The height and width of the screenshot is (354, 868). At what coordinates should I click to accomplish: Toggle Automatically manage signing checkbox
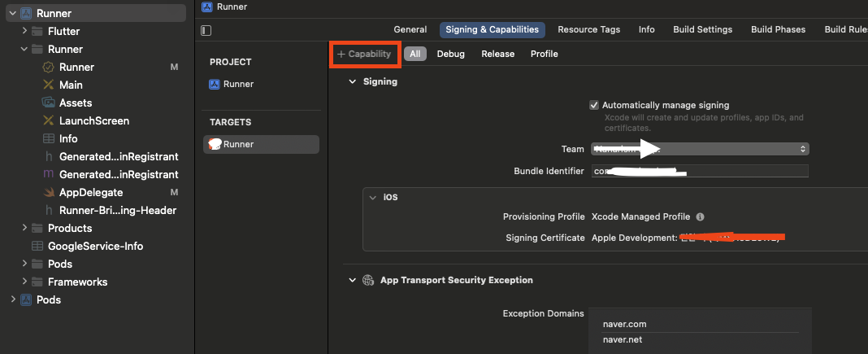[594, 105]
